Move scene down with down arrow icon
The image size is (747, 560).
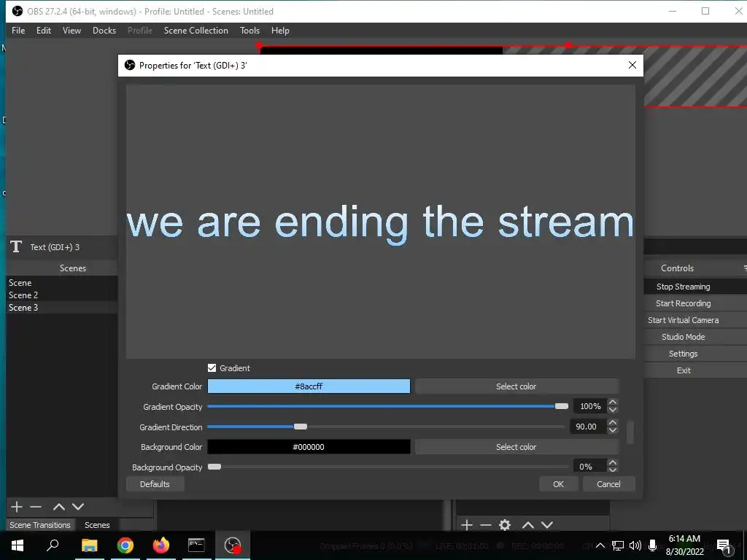click(77, 507)
